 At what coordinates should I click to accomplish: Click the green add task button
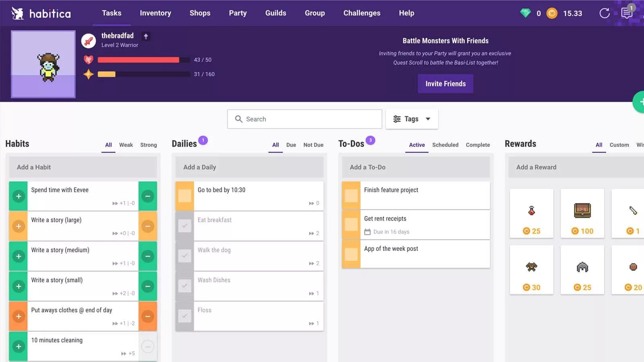coord(639,102)
